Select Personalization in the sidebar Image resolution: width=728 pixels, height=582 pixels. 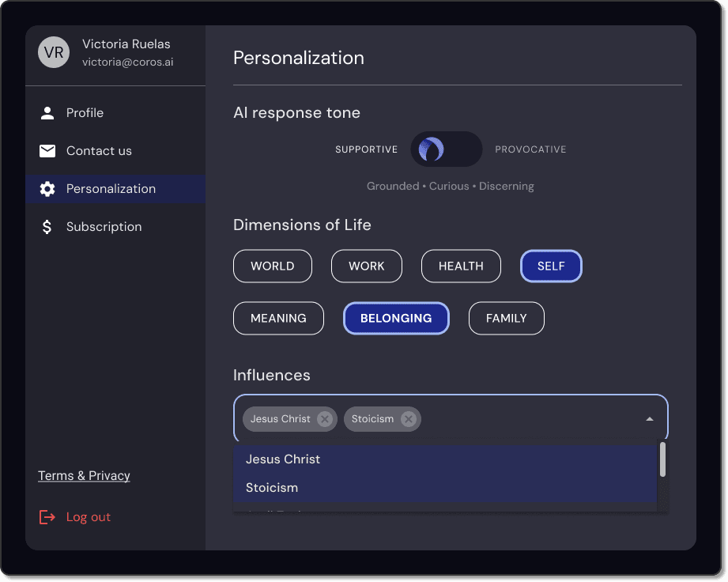click(115, 189)
